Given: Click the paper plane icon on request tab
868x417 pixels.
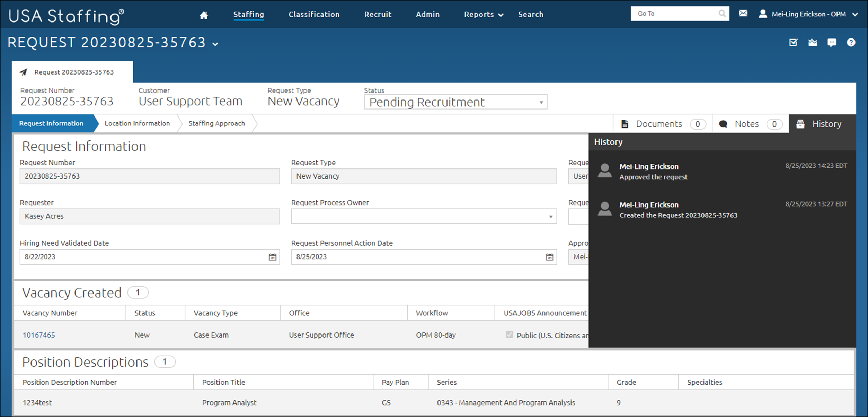Looking at the screenshot, I should point(23,72).
